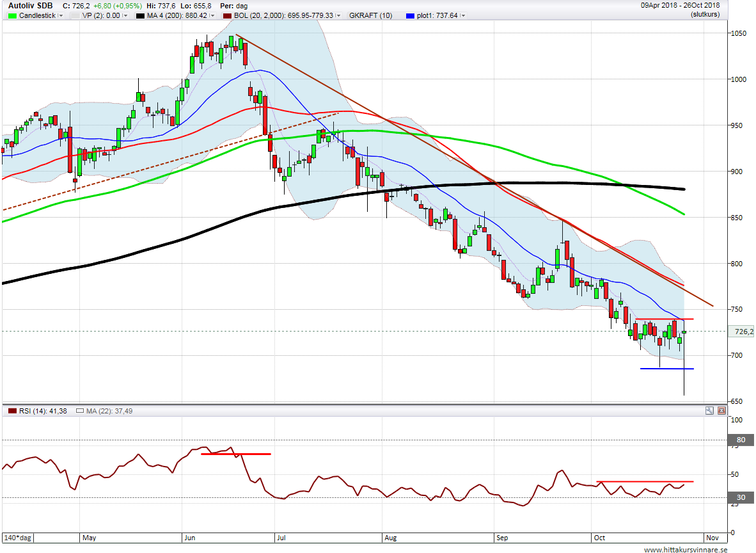Screen dimensions: 756x553
Task: Click the 650 price axis label
Action: pyautogui.click(x=737, y=401)
